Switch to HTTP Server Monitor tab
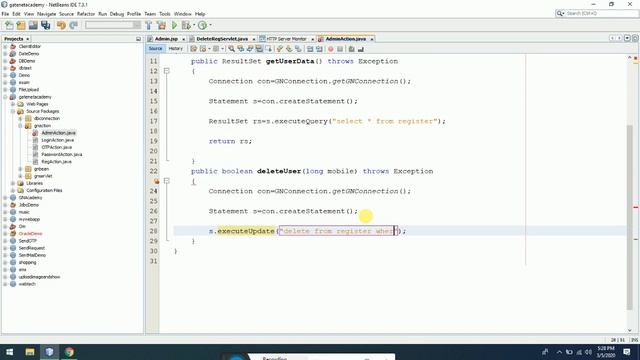This screenshot has height=360, width=640. [287, 39]
